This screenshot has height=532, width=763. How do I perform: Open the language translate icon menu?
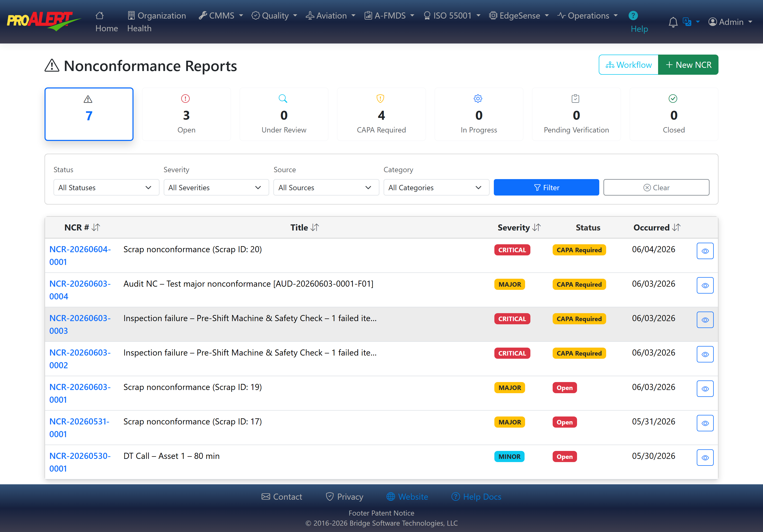691,22
